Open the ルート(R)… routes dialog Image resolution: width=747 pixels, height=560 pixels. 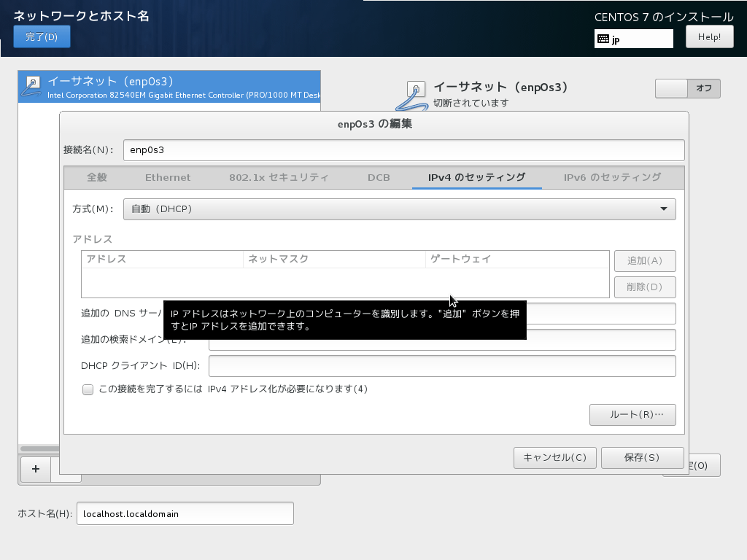632,414
